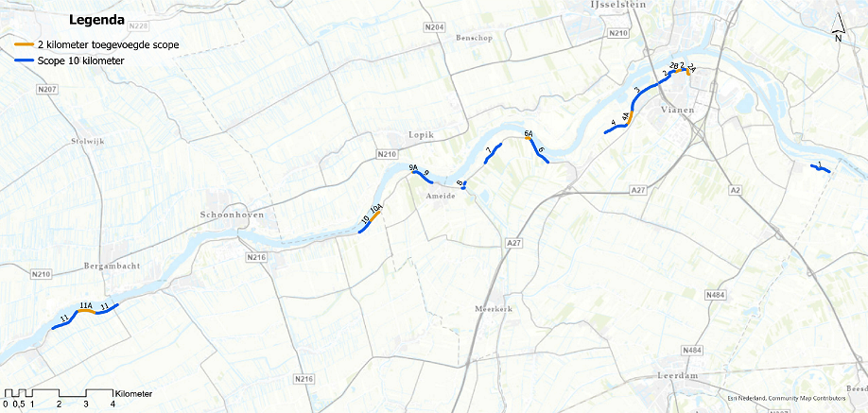Viewport: 868px width, 413px height.
Task: Click the orange 10A dike segment
Action: click(374, 217)
